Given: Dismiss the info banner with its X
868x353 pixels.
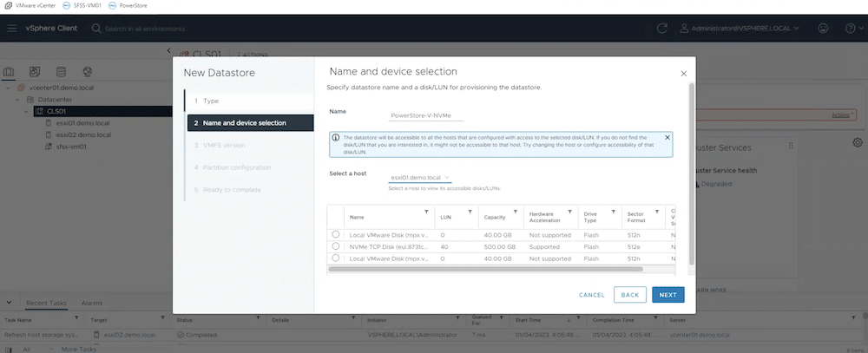Looking at the screenshot, I should (667, 137).
